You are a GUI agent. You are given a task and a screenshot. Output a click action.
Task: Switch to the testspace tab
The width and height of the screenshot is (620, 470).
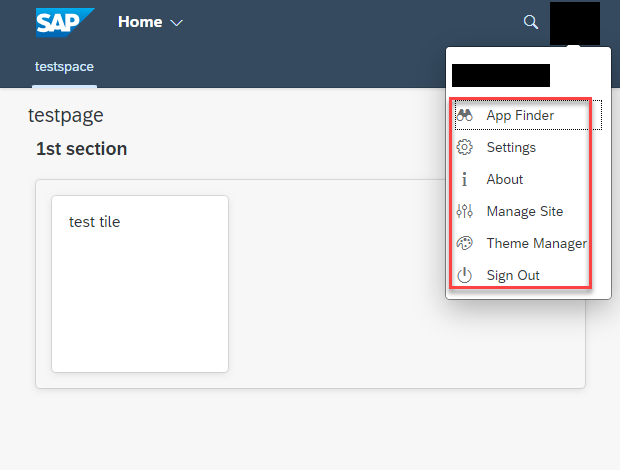pos(64,66)
